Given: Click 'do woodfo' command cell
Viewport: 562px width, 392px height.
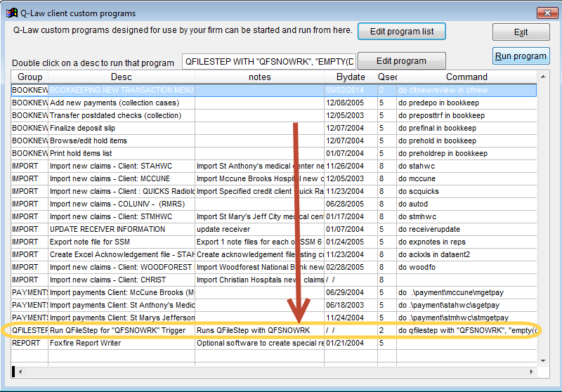Looking at the screenshot, I should pos(466,268).
